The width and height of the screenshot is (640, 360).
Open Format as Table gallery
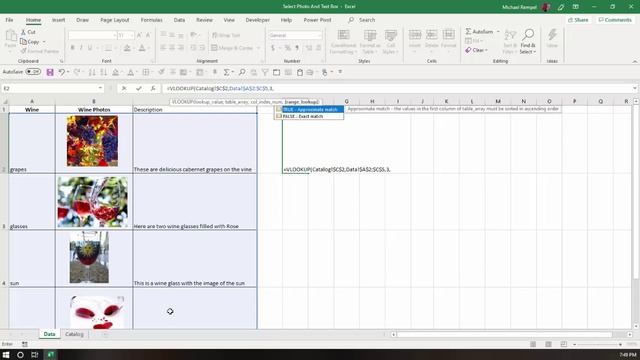click(370, 42)
